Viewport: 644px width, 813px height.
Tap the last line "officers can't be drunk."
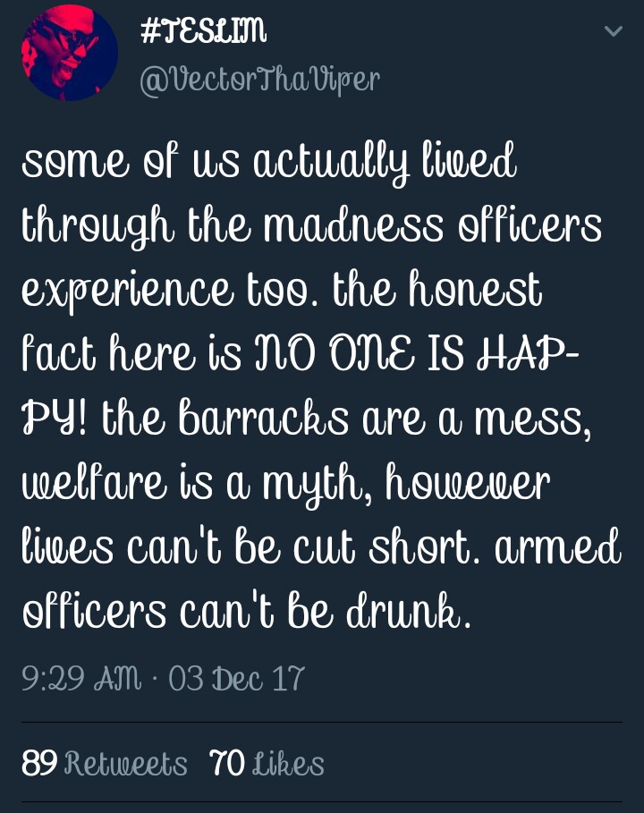pos(247,611)
